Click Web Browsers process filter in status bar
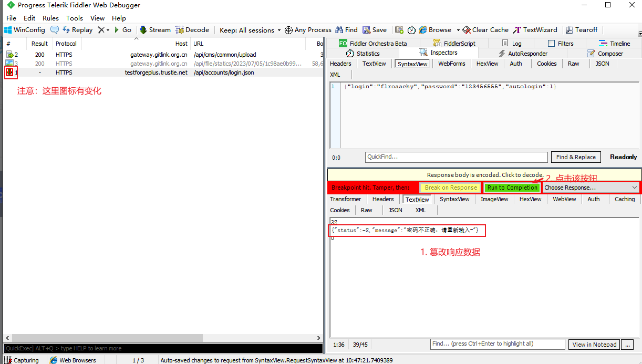 (73, 360)
